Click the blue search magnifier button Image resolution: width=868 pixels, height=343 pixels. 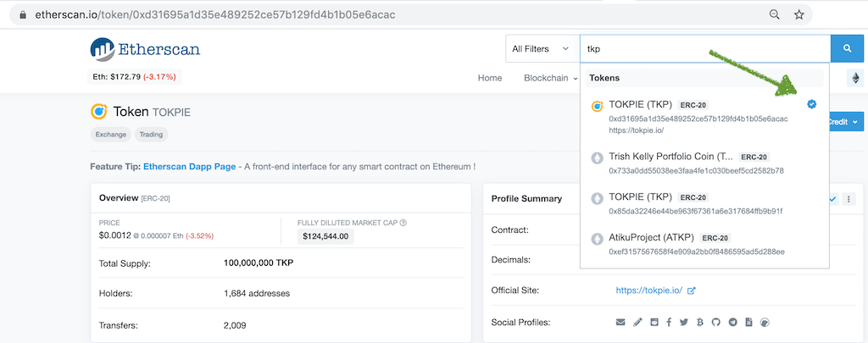tap(847, 48)
